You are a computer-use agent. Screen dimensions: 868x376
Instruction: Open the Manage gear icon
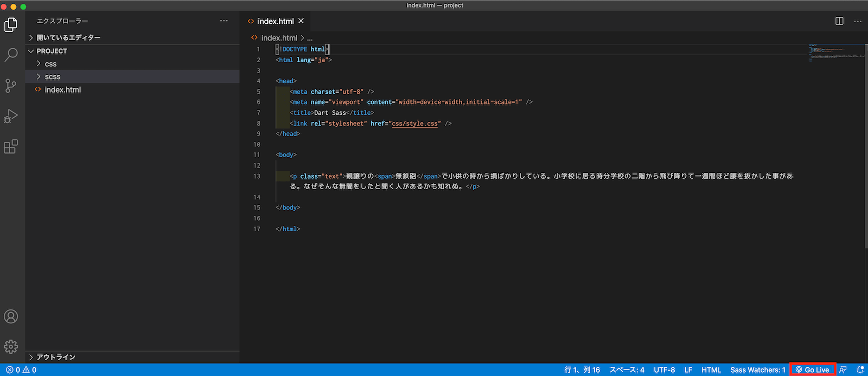(11, 347)
